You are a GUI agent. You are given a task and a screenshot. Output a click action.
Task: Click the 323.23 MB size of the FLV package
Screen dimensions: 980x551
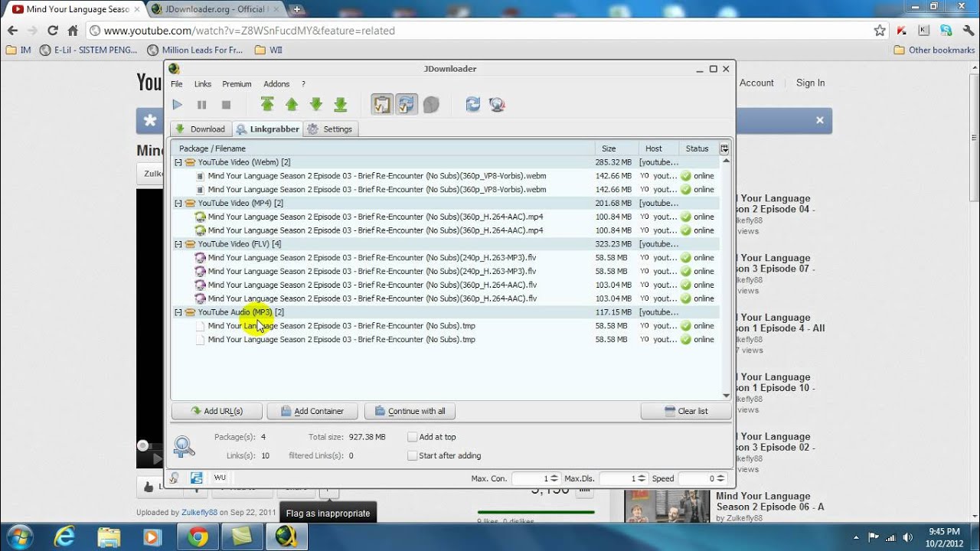(613, 244)
